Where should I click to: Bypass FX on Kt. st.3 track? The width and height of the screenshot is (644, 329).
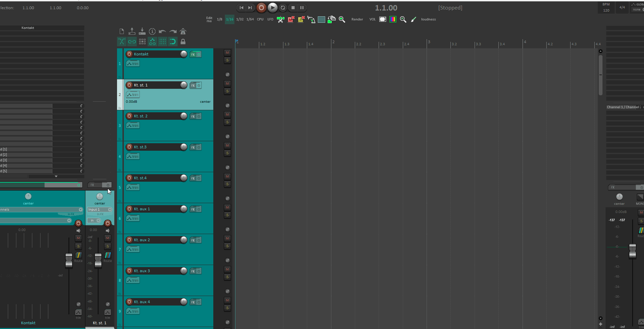pos(199,147)
